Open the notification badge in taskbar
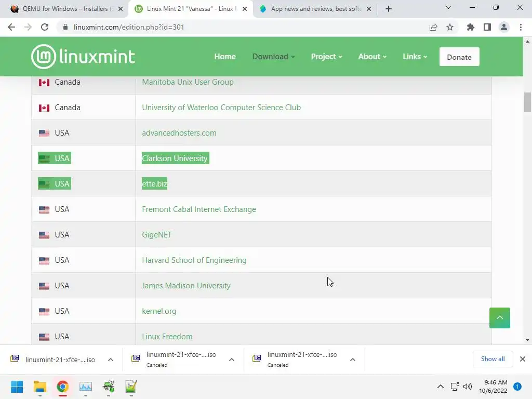 [517, 387]
